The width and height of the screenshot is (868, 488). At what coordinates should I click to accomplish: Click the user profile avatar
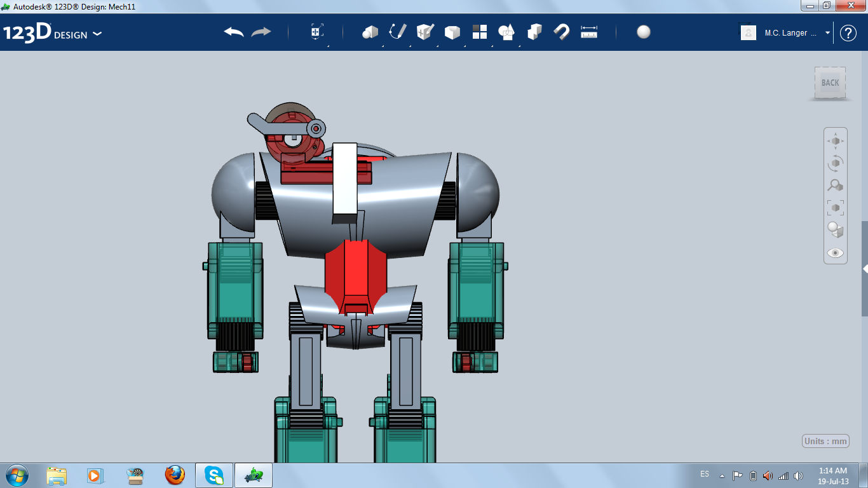[x=749, y=32]
